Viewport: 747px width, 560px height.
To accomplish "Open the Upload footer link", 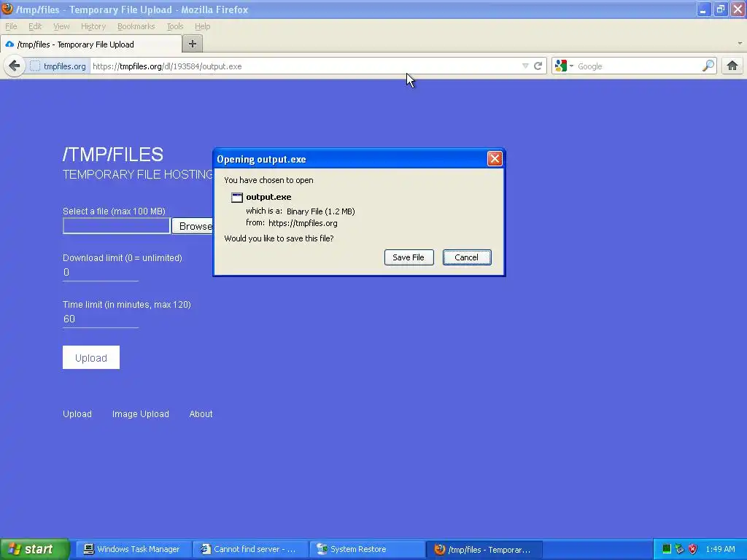I will tap(77, 414).
